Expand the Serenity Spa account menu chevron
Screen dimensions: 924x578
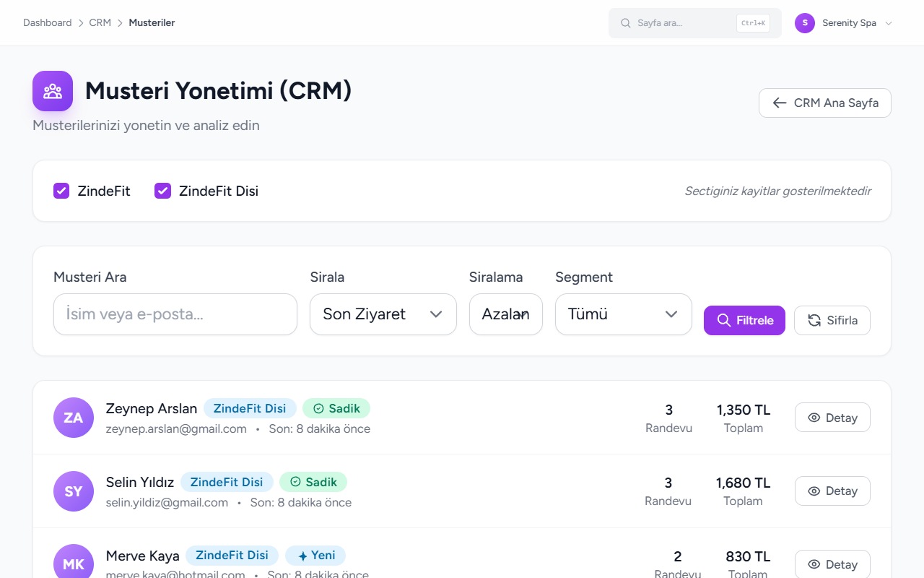tap(889, 23)
